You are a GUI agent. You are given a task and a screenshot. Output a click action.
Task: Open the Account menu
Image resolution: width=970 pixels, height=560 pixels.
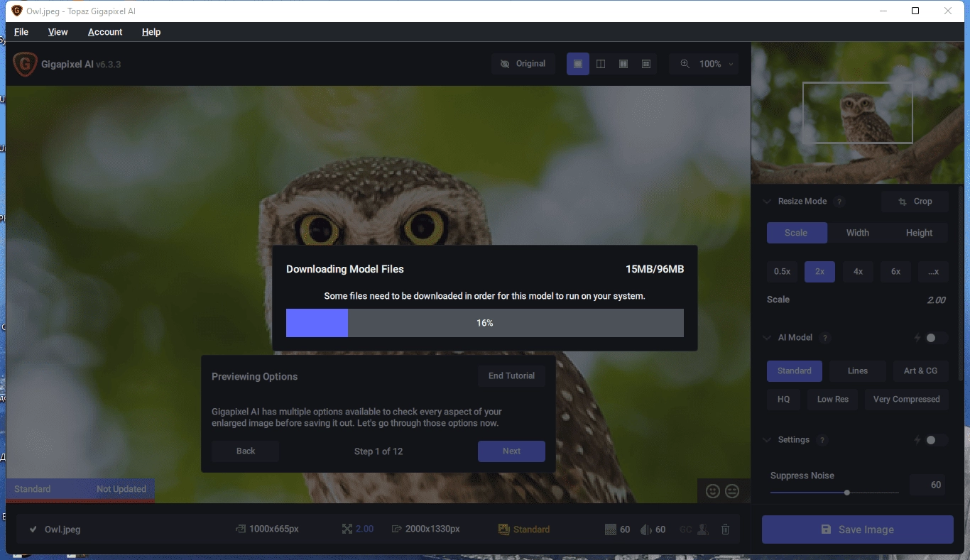coord(105,32)
